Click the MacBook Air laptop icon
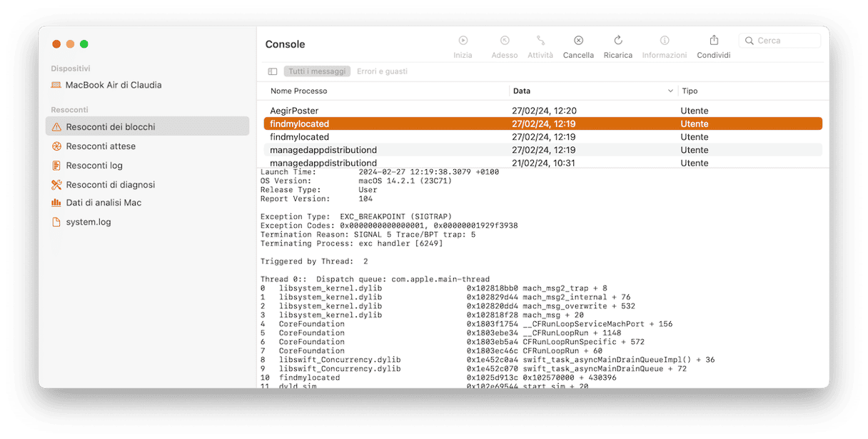Image resolution: width=868 pixels, height=439 pixels. point(56,85)
